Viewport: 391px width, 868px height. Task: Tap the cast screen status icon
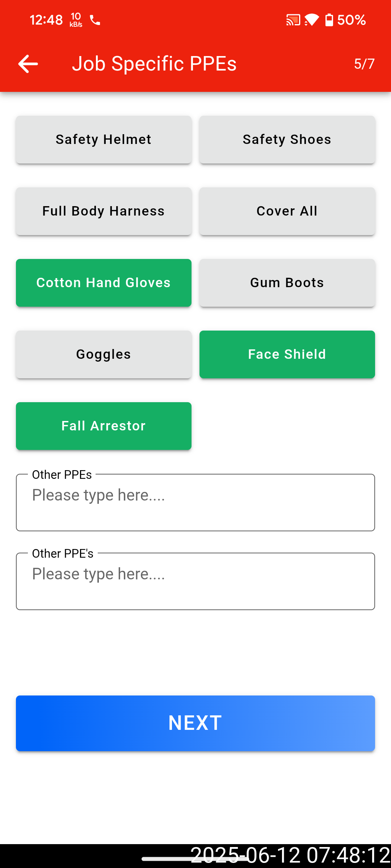pos(293,20)
